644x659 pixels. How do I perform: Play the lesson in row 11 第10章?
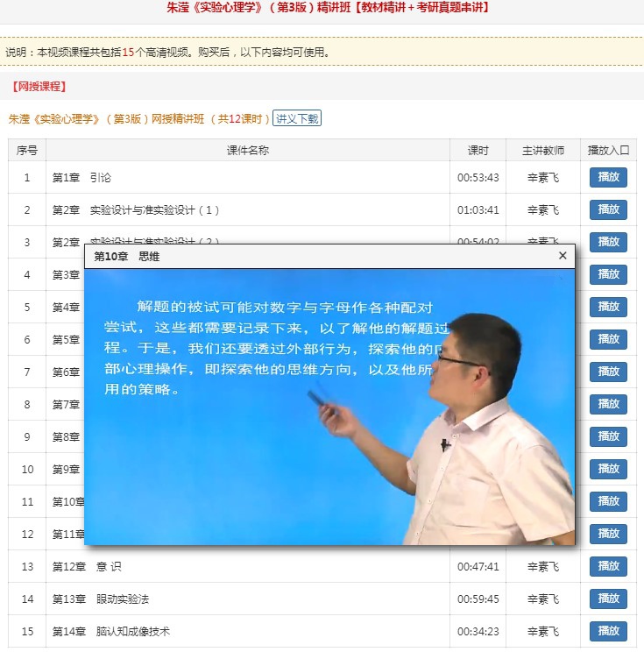coord(608,501)
